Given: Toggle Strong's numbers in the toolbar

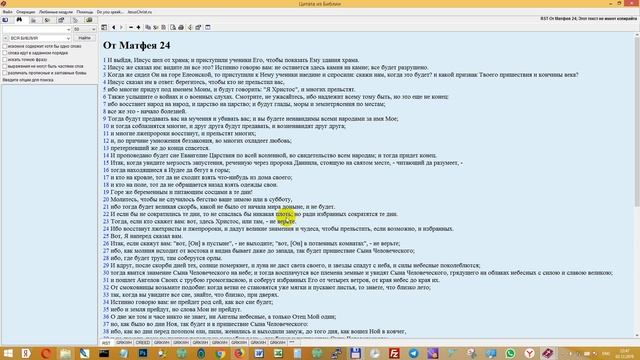Looking at the screenshot, I should (156, 27).
